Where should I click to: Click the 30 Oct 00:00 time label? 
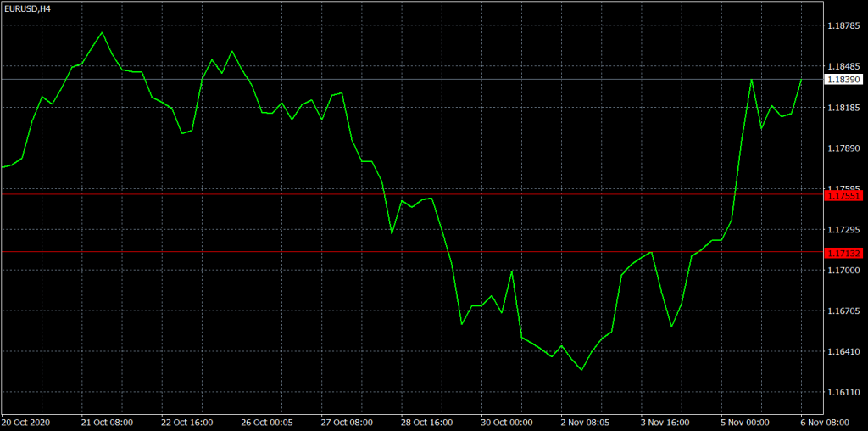[508, 423]
